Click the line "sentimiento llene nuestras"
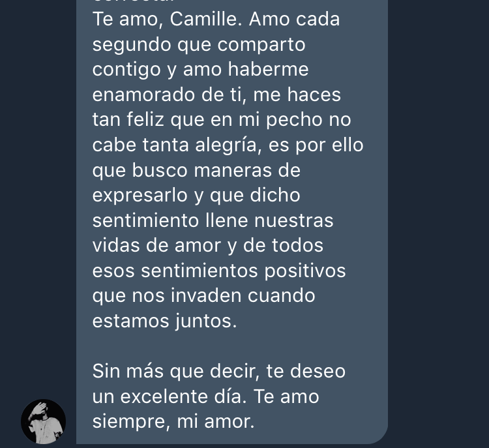The height and width of the screenshot is (448, 489). pyautogui.click(x=213, y=220)
